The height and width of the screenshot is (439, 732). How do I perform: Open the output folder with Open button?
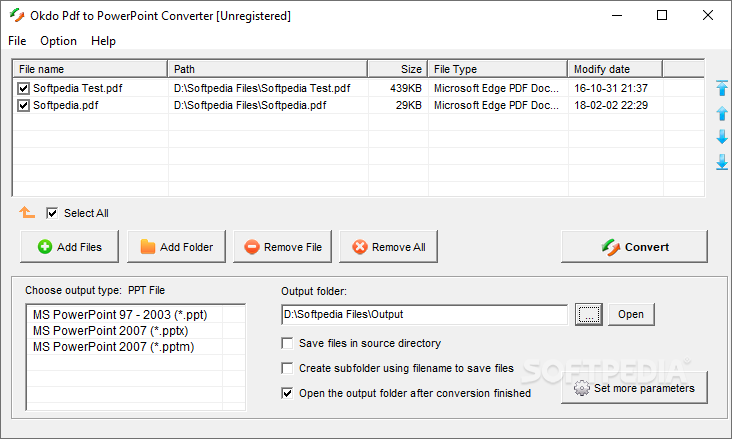631,314
